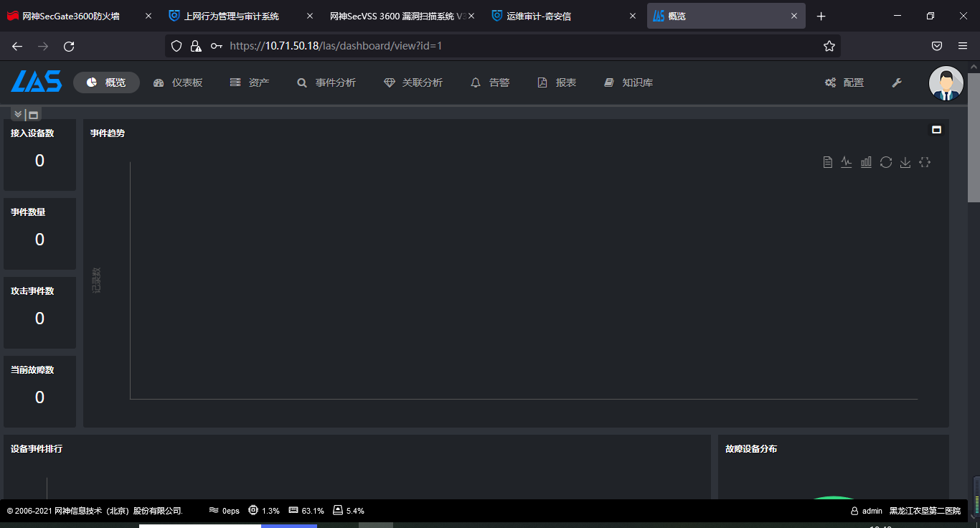
Task: Switch 事件趋势 chart to line chart
Action: tap(847, 162)
